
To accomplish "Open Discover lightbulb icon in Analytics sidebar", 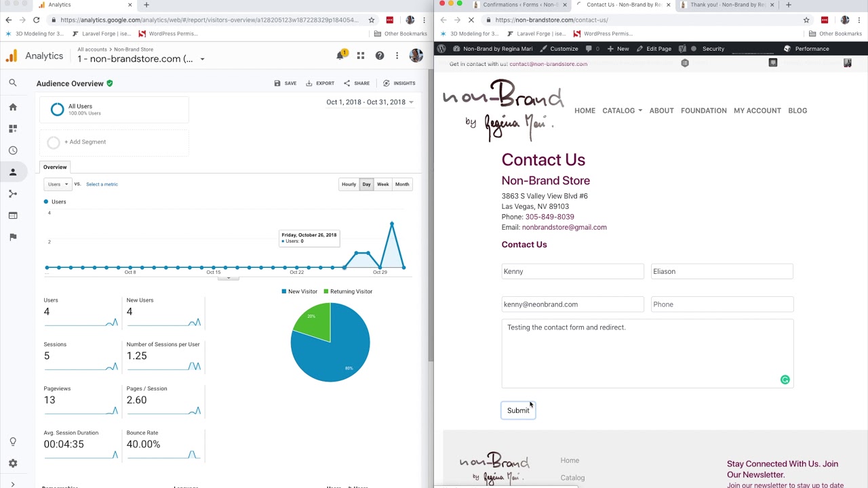I will 12,442.
